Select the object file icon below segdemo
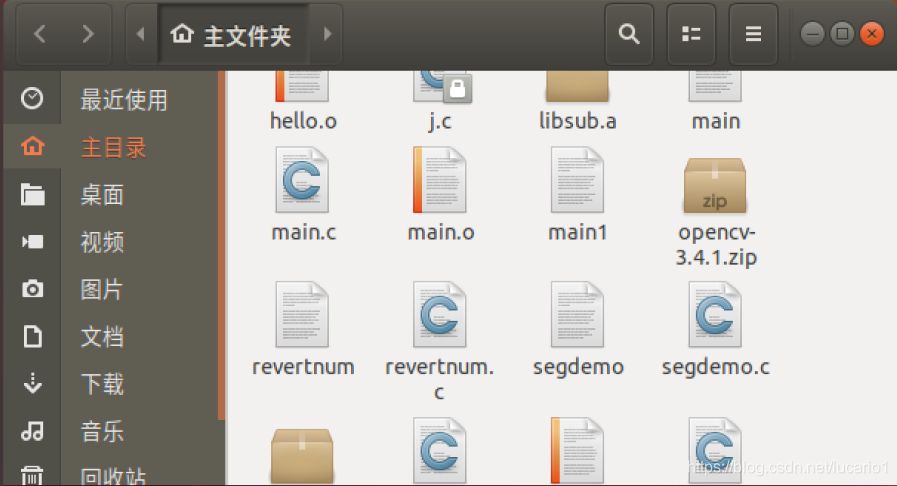Viewport: 897px width, 486px height. (x=577, y=451)
